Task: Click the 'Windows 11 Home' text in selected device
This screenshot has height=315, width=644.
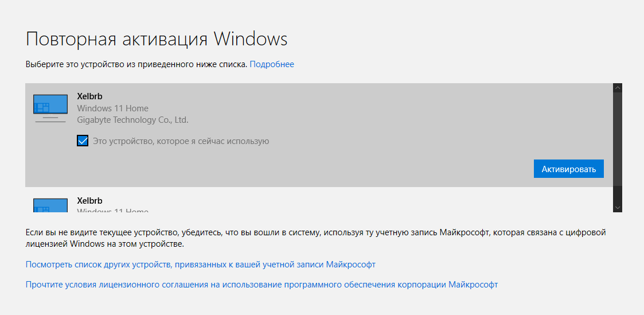Action: [112, 108]
